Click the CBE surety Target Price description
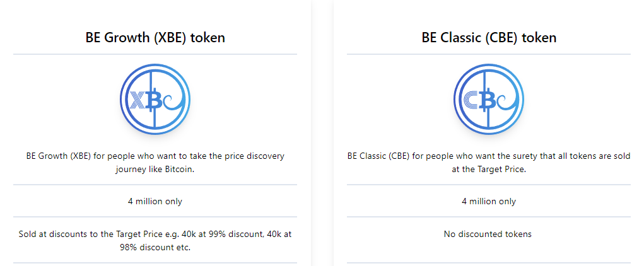Viewport: 644px width, 266px height. tap(489, 163)
